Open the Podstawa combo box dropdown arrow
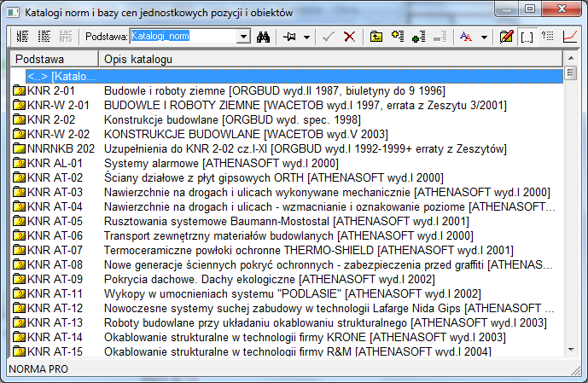Viewport: 588px width, 383px height. click(x=243, y=37)
